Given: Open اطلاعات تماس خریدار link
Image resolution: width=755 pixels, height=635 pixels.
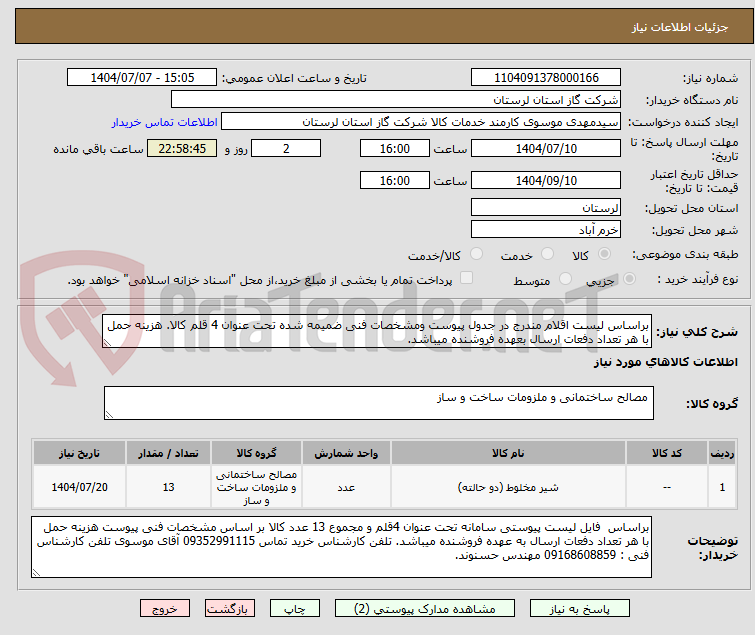Looking at the screenshot, I should click(x=165, y=122).
